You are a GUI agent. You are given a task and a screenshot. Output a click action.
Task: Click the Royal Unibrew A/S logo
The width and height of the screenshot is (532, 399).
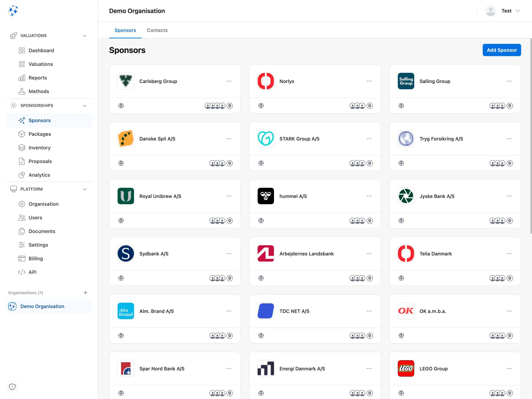(x=126, y=196)
